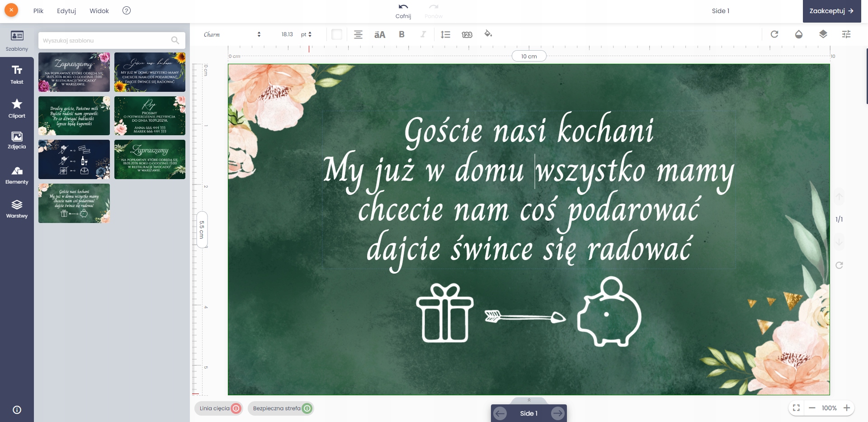The width and height of the screenshot is (868, 422).
Task: Click the fill color bucket icon
Action: (488, 34)
